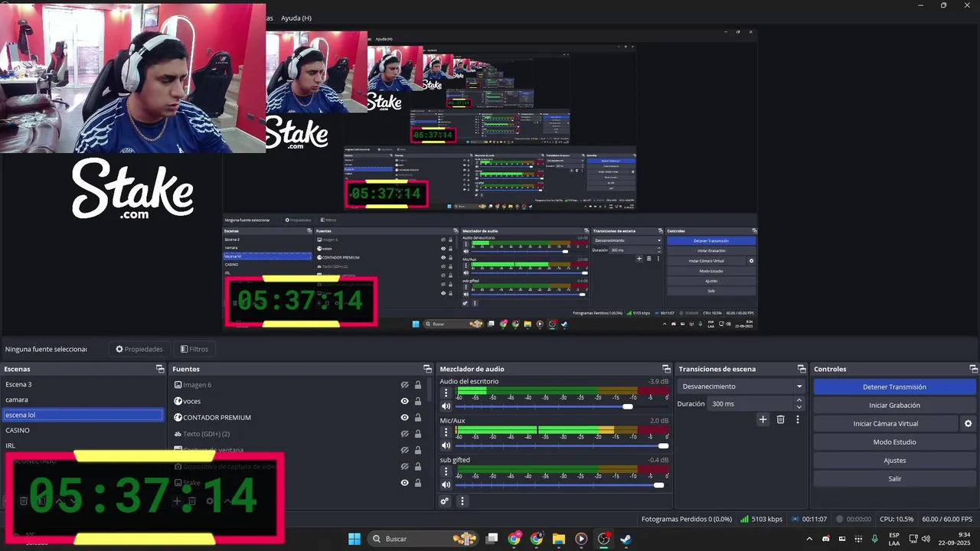The width and height of the screenshot is (980, 551).
Task: Enable Modo Estudio
Action: 894,442
